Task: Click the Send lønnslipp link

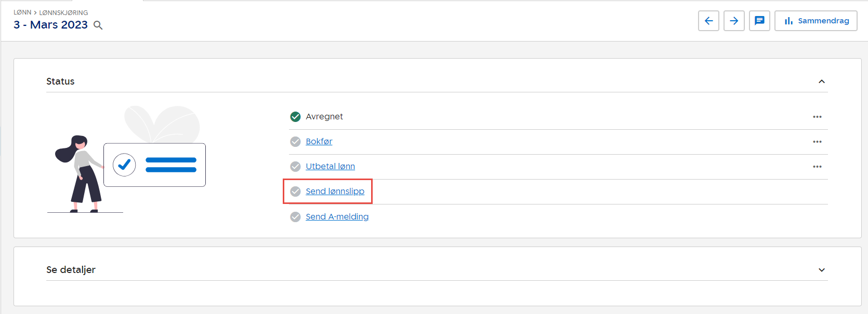Action: point(335,192)
